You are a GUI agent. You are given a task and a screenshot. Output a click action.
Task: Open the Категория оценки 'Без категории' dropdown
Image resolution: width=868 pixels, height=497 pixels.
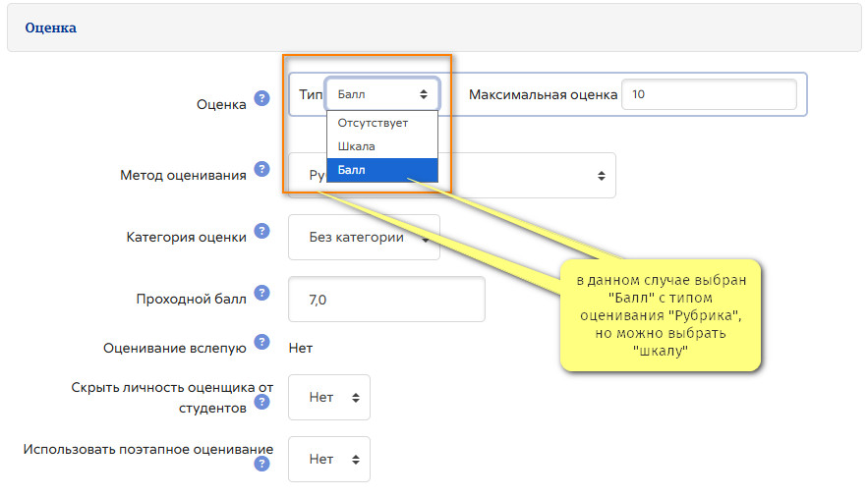tap(364, 238)
